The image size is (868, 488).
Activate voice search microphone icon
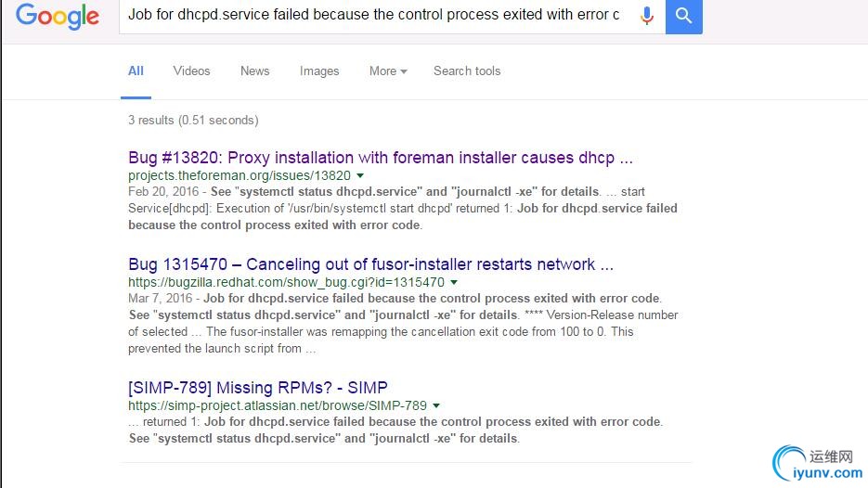click(x=646, y=16)
